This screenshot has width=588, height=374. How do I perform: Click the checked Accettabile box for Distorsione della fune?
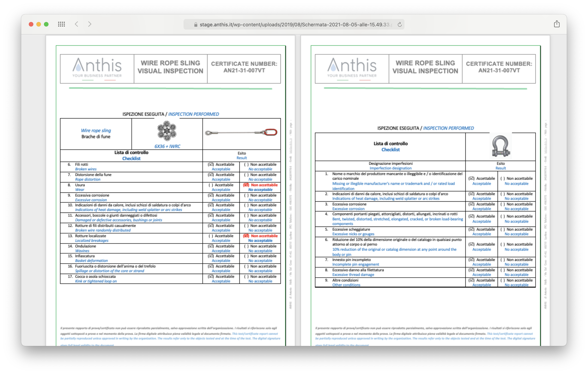click(x=211, y=175)
